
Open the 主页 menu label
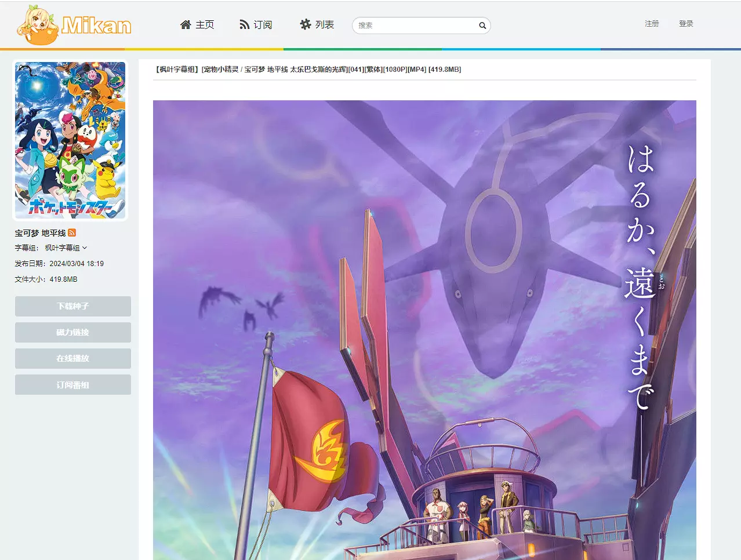(205, 24)
